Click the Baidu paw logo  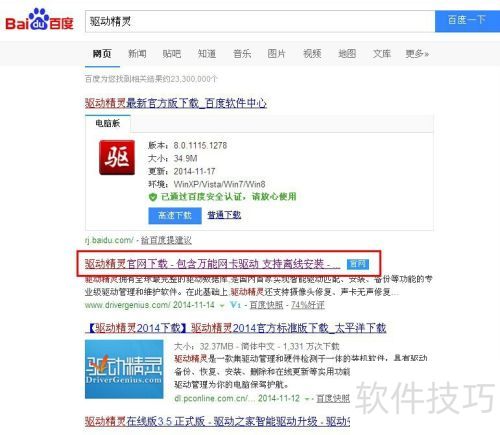[x=39, y=19]
